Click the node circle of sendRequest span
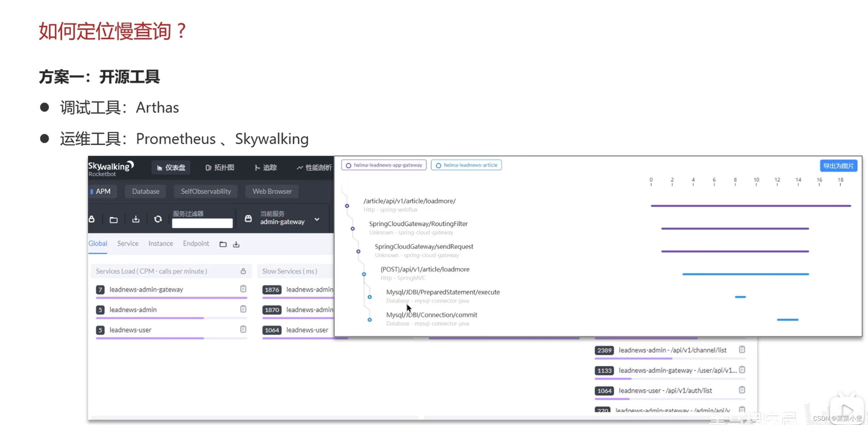The width and height of the screenshot is (868, 425). [x=358, y=251]
